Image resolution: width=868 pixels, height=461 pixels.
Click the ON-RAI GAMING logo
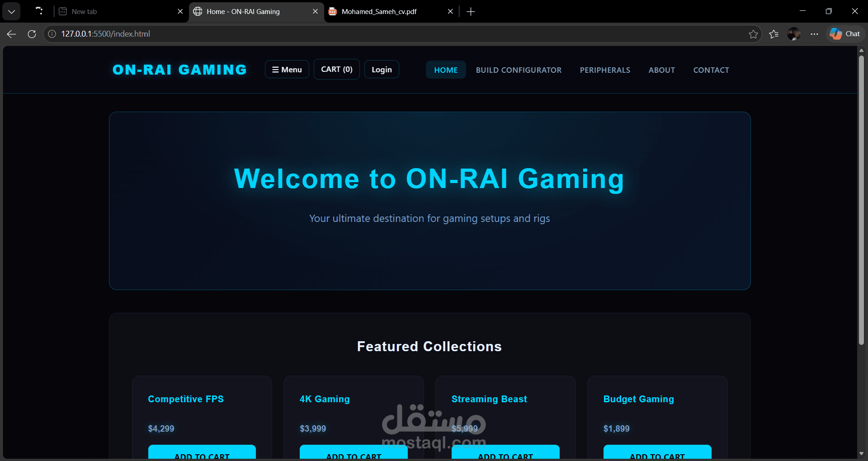point(179,70)
